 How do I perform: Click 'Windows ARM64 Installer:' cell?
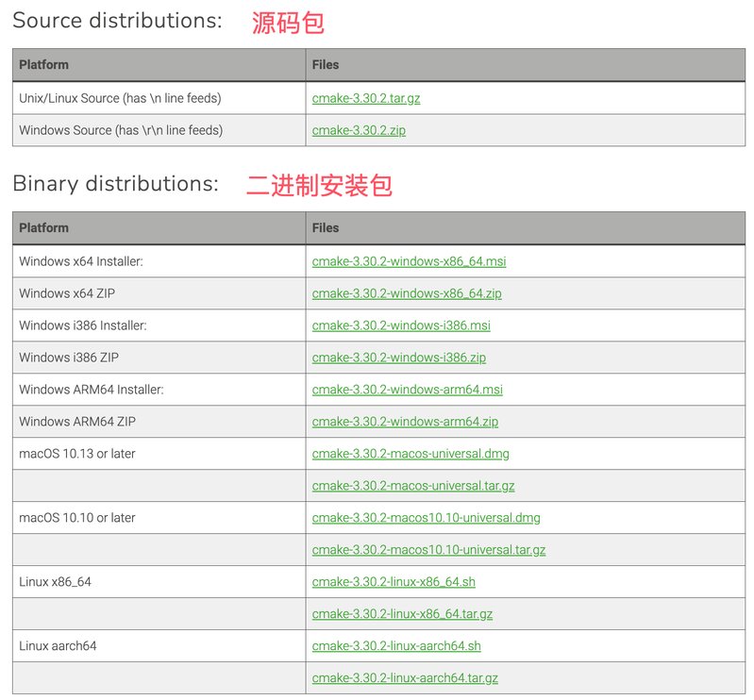159,390
